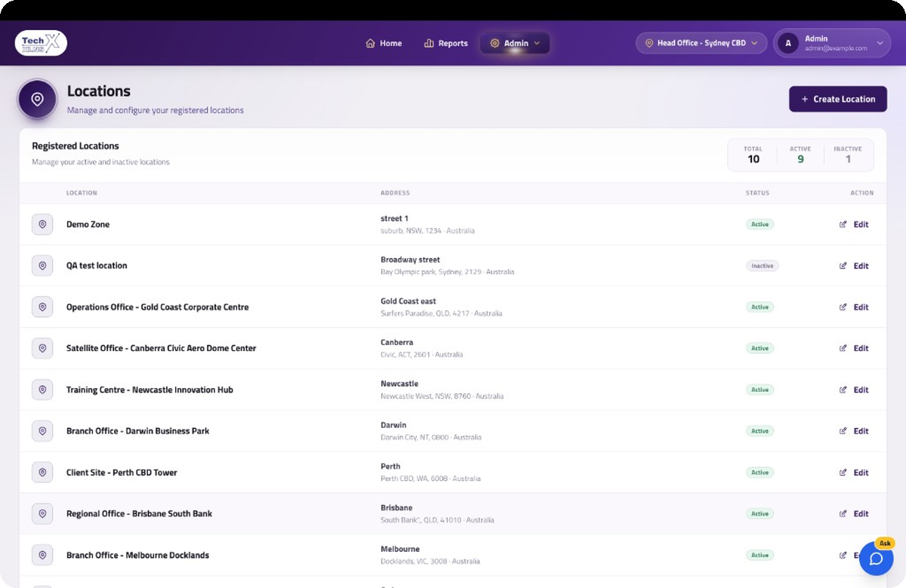Click the Active badge for Melbourne Docklands
Screen dimensions: 906x588
(760, 555)
